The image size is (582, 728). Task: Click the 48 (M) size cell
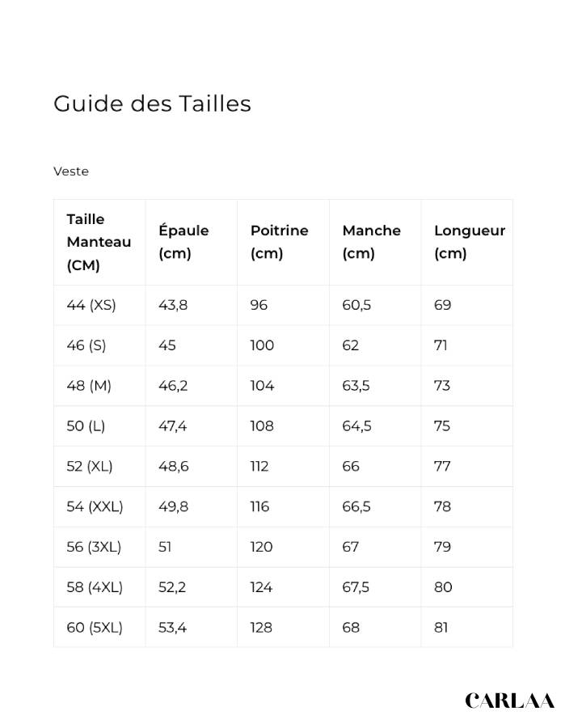tap(89, 386)
